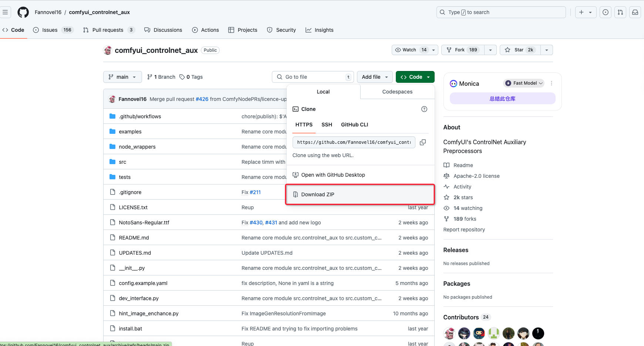Open the notifications inbox icon
Screen dimensions: 644x346
click(635, 12)
